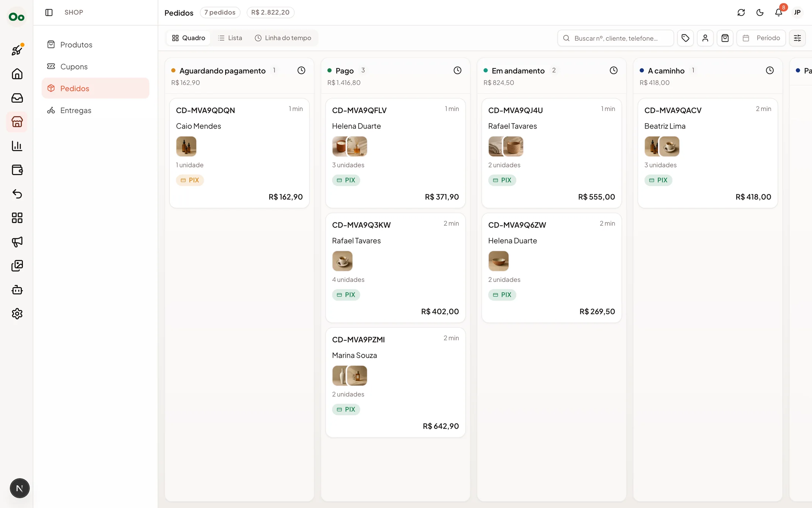Click clock icon on Pago column
This screenshot has width=812, height=508.
tap(457, 71)
